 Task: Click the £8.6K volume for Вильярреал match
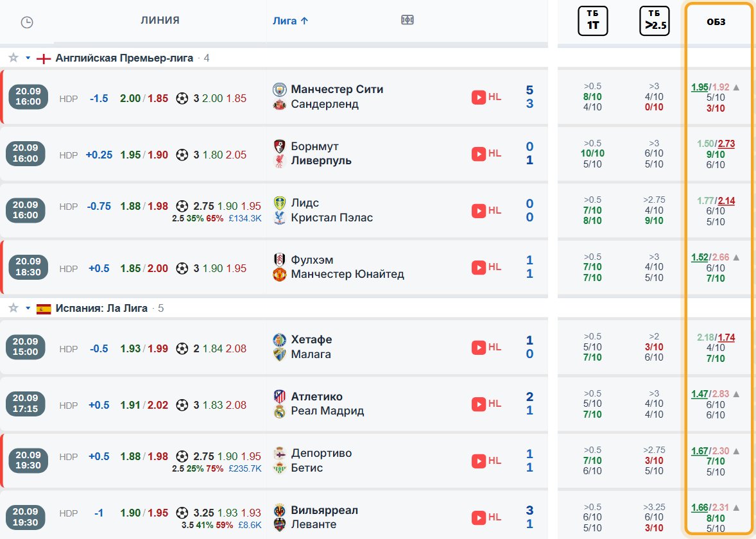click(250, 525)
